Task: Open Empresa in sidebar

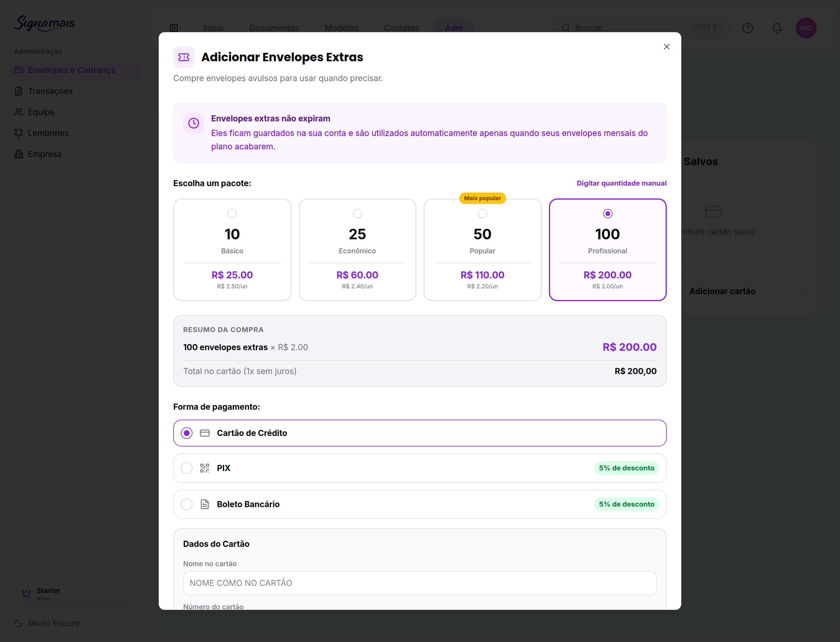Action: (75, 154)
